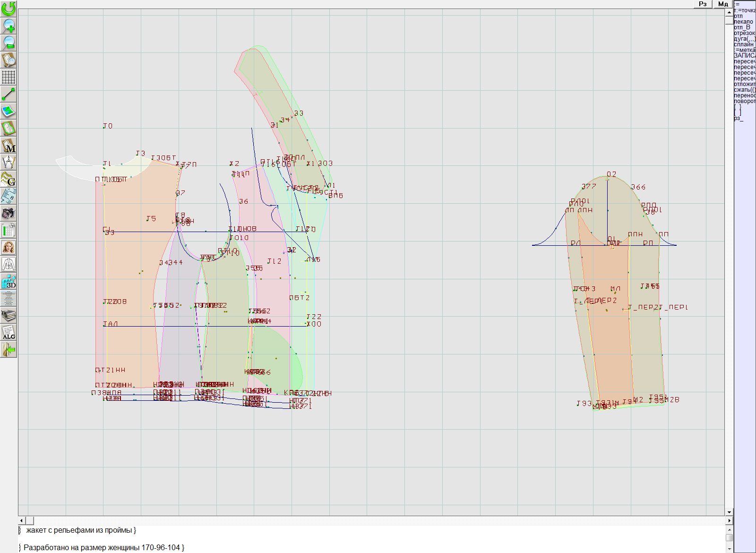Toggle the grid display icon

[9, 77]
